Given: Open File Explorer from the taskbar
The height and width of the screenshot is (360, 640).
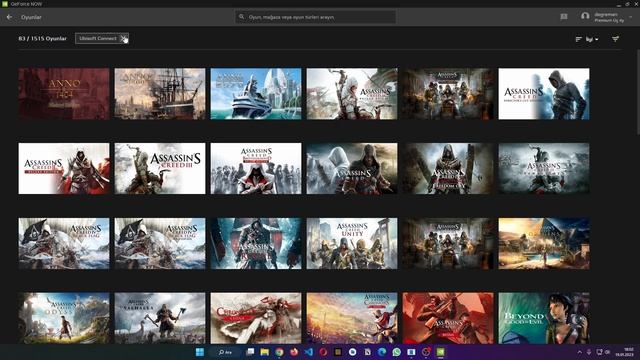Looking at the screenshot, I should 264,352.
